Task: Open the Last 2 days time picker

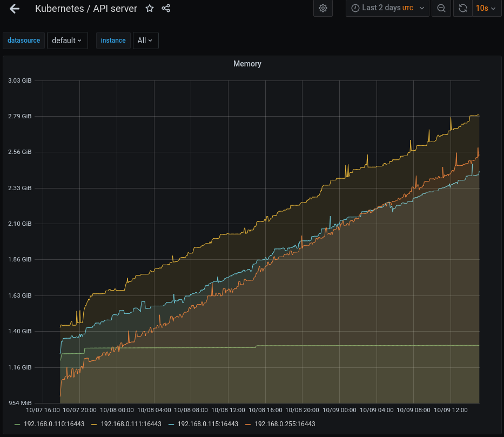Action: (387, 8)
